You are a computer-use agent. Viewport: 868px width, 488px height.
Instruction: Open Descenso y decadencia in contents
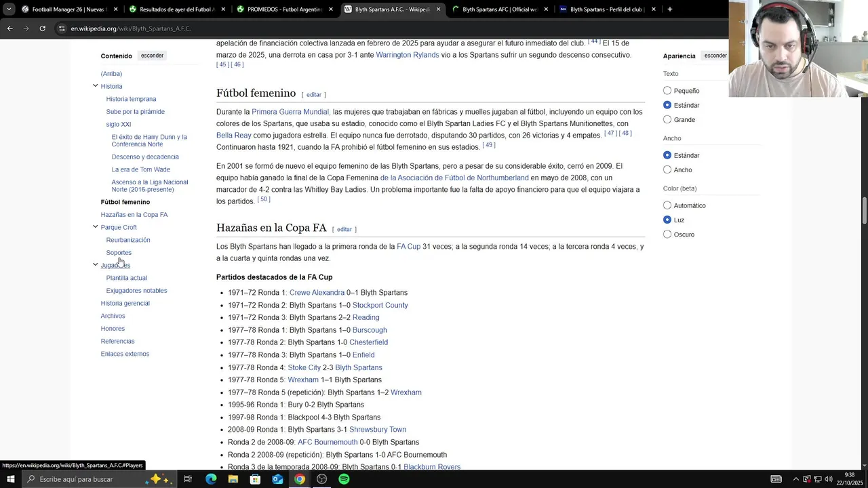pos(145,157)
